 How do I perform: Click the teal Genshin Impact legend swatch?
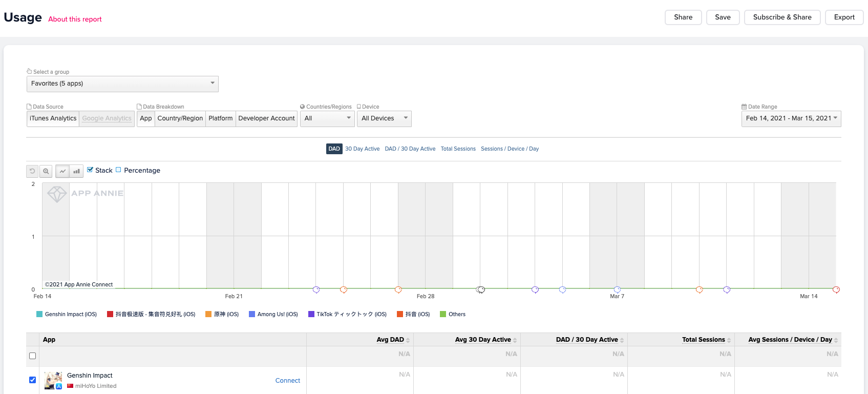[x=39, y=315]
